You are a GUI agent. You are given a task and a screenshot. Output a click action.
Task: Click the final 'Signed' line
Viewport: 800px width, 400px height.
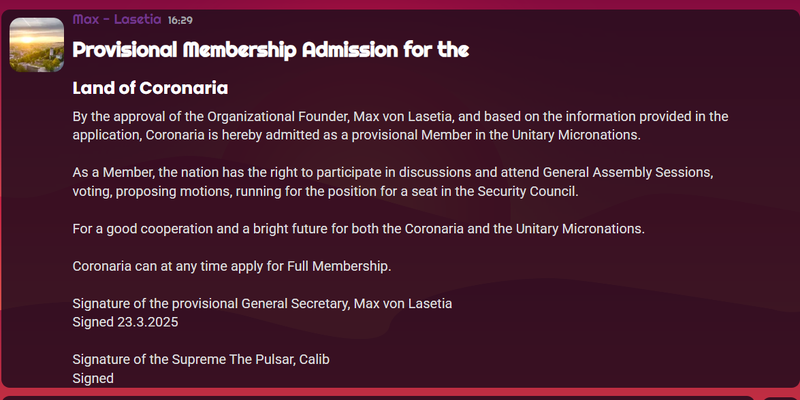click(94, 378)
